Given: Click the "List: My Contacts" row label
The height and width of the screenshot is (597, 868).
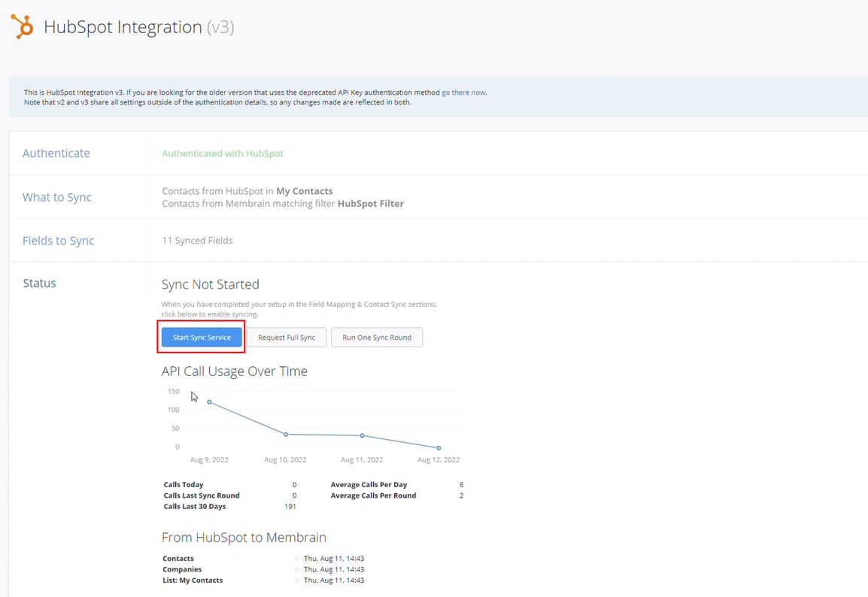Looking at the screenshot, I should coord(193,580).
